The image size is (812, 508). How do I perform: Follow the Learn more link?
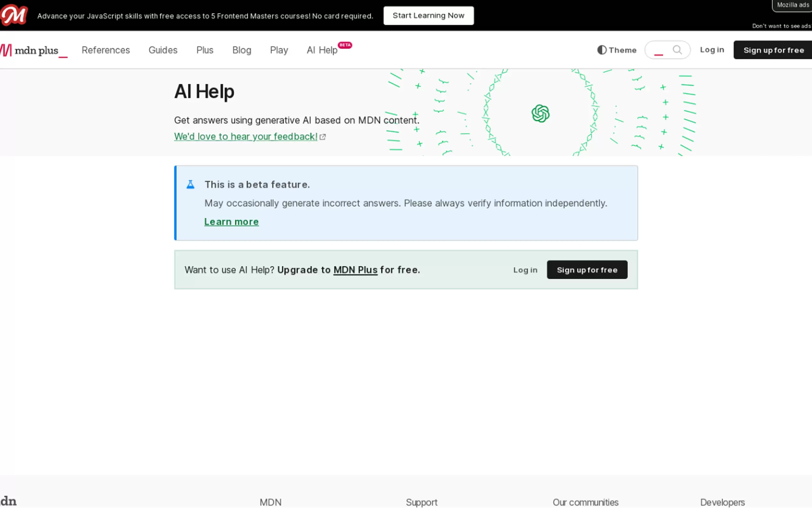pyautogui.click(x=232, y=222)
